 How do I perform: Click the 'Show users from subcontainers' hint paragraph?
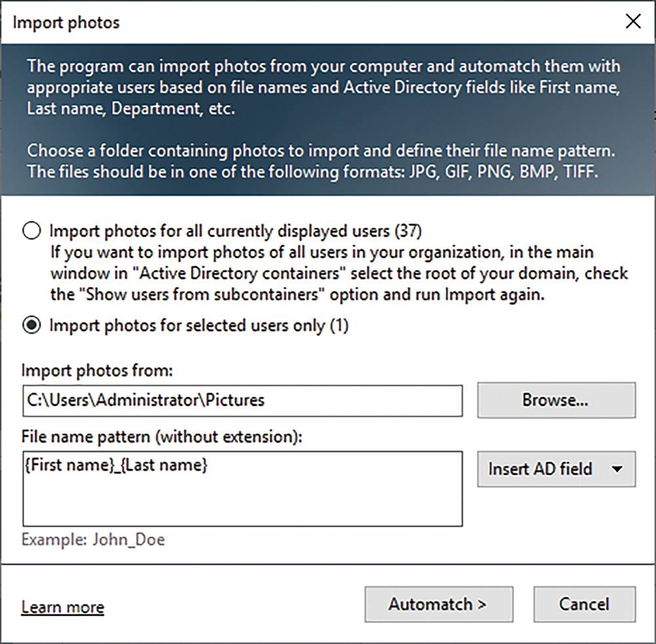tap(339, 274)
